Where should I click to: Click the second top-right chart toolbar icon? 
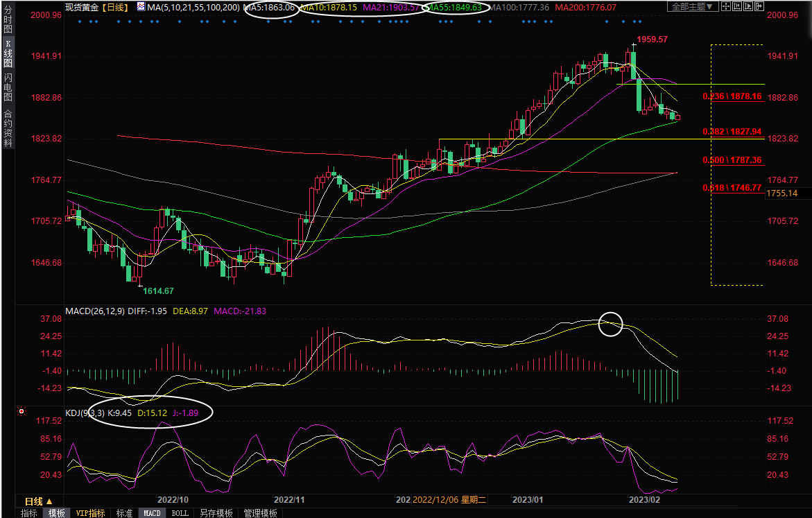tap(737, 6)
